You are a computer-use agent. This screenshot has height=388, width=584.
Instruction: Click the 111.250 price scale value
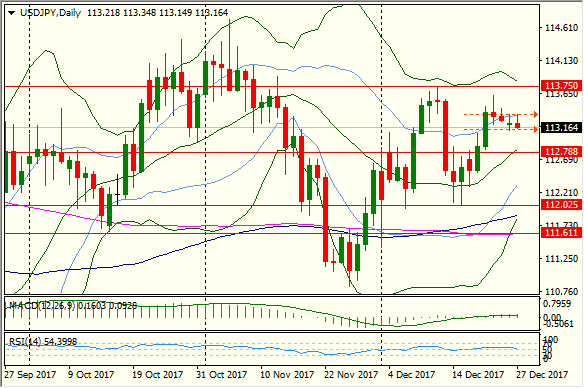pyautogui.click(x=562, y=258)
